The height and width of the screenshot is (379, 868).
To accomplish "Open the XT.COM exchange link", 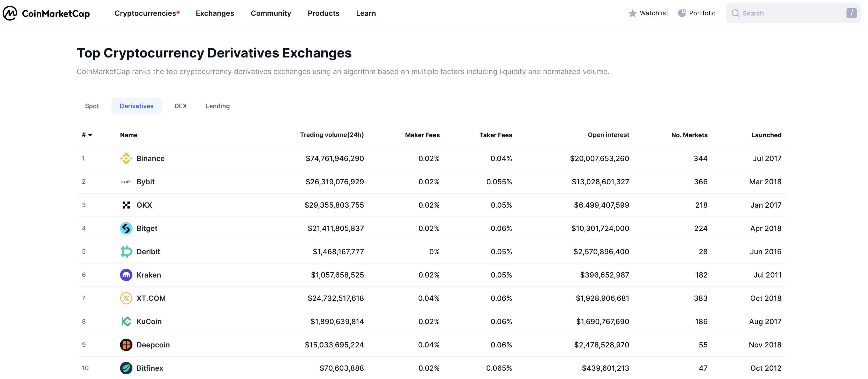I will click(x=151, y=298).
